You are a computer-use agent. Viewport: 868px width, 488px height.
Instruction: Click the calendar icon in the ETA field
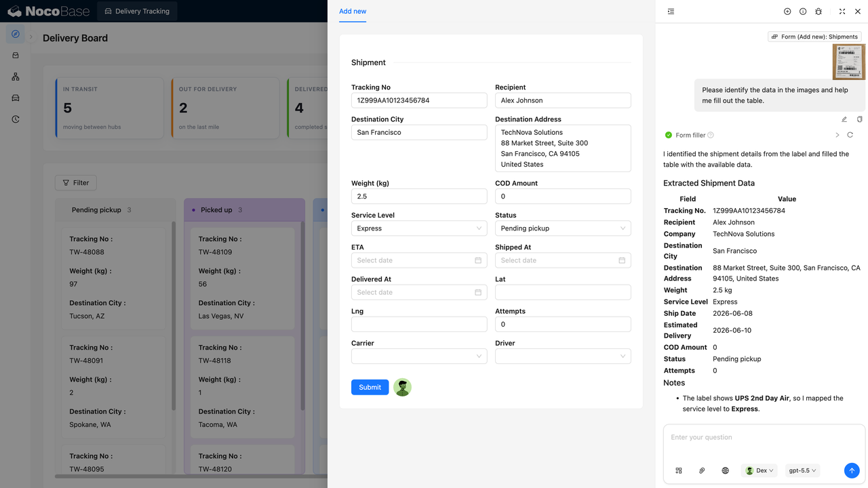pyautogui.click(x=478, y=260)
